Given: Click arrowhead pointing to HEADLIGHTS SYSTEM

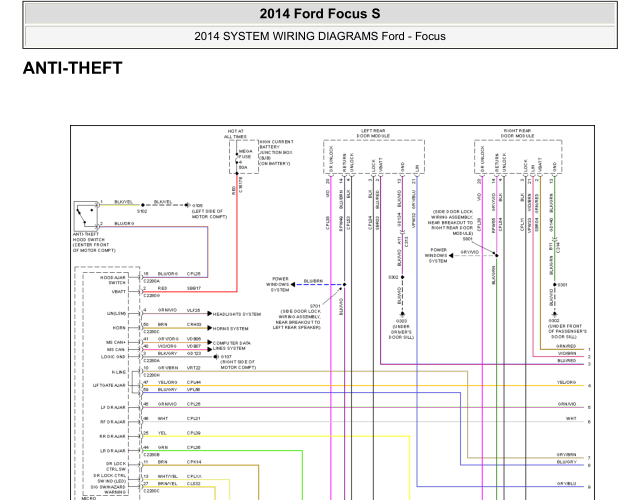Looking at the screenshot, I should click(209, 314).
